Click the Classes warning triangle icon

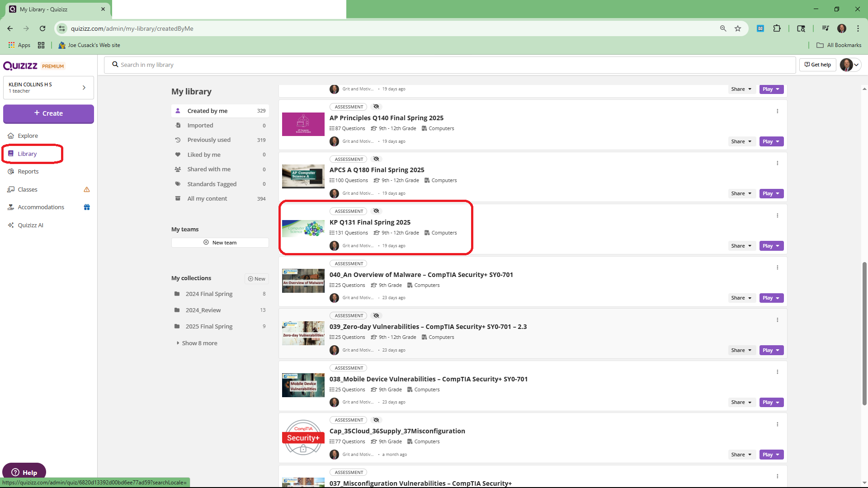(x=87, y=189)
